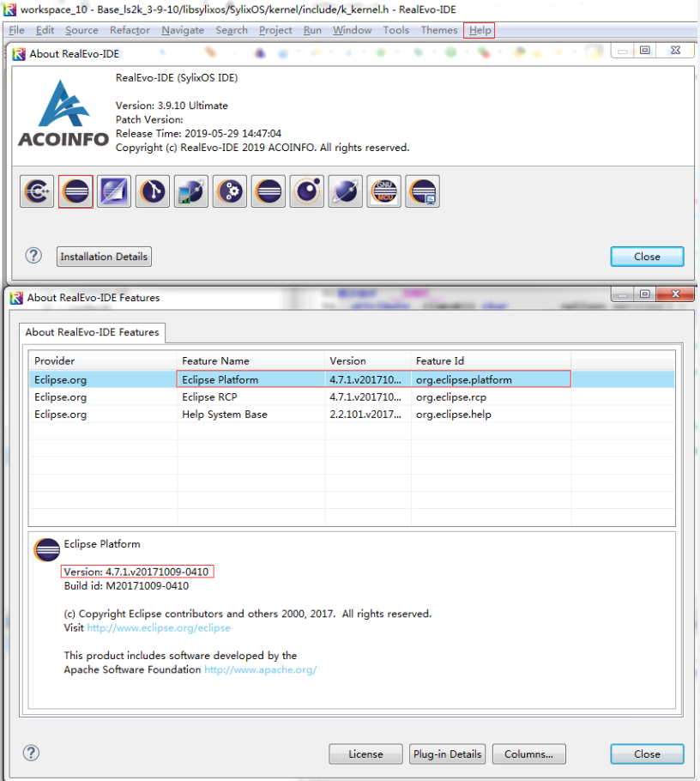Click the blue square sphere-and-page feature icon
The width and height of the screenshot is (700, 781).
(114, 191)
